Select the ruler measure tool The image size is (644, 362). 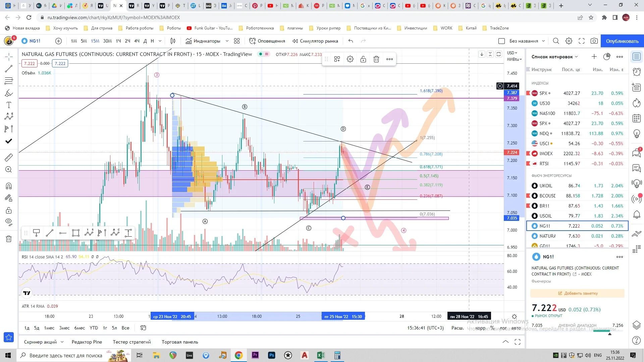tap(9, 157)
